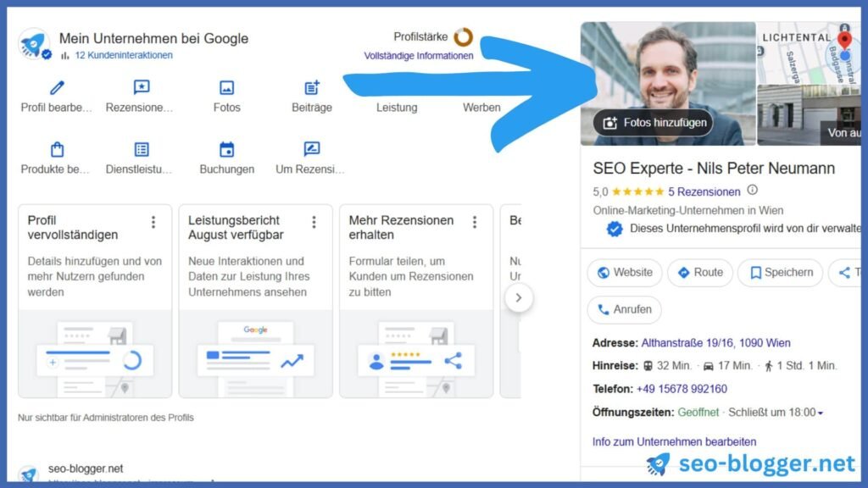
Task: Click the rocket logo beside Mein Unternehmen
Action: pyautogui.click(x=34, y=44)
